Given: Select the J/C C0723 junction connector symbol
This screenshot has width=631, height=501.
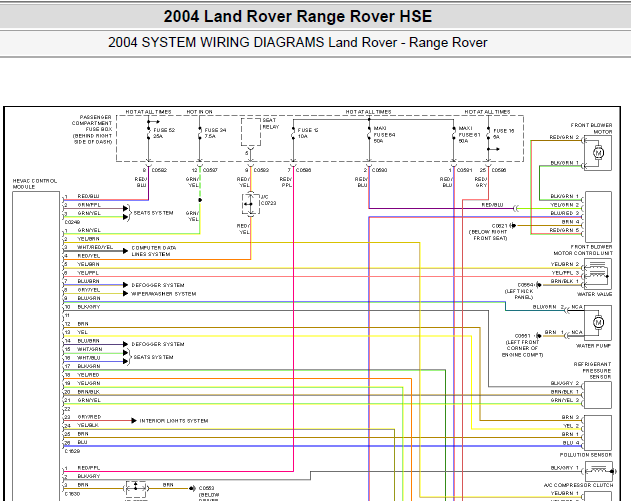Looking at the screenshot, I should 251,204.
